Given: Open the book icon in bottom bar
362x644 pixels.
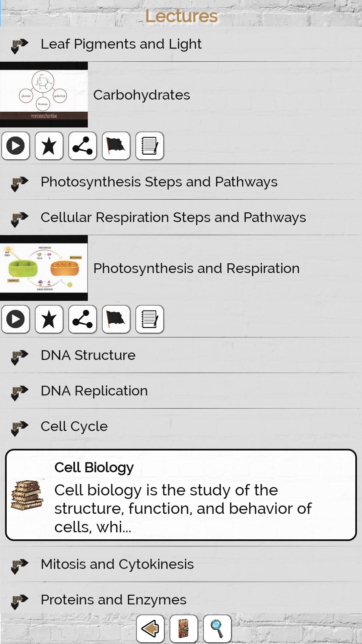Looking at the screenshot, I should (184, 629).
